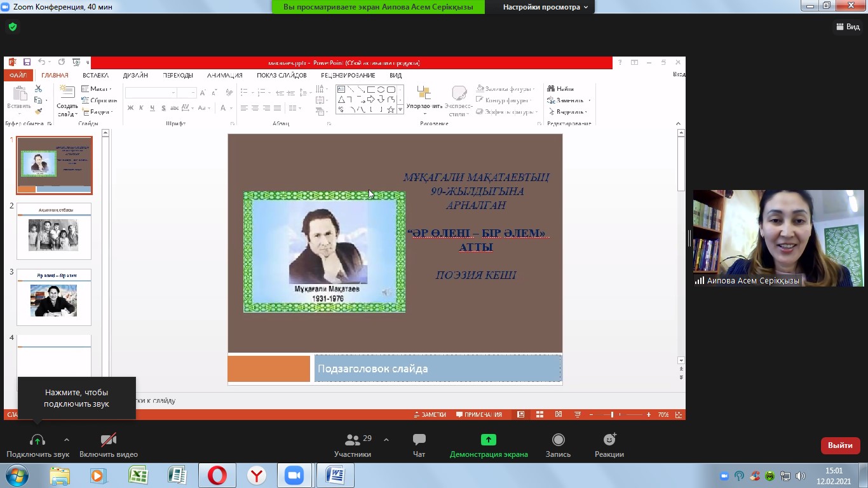Expand audio options arrow
Image resolution: width=868 pixels, height=488 pixels.
point(67,440)
